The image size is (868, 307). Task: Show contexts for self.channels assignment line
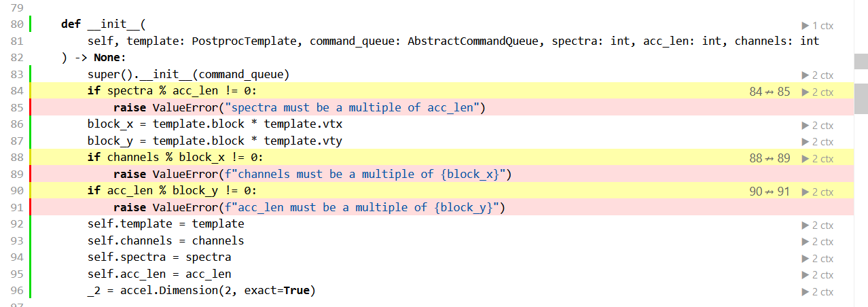[x=818, y=242]
